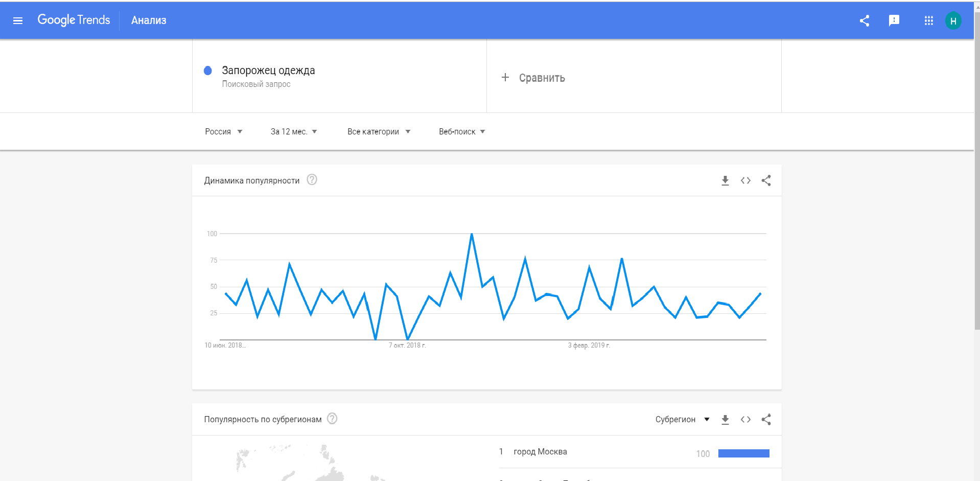Click help icon next to Динамика популярности
This screenshot has height=481, width=980.
(312, 180)
